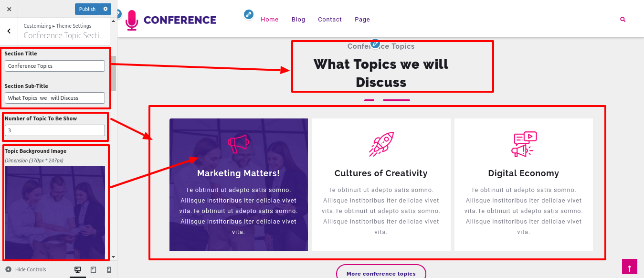Image resolution: width=644 pixels, height=278 pixels.
Task: Click the scroll-to-top arrow button
Action: tap(630, 267)
